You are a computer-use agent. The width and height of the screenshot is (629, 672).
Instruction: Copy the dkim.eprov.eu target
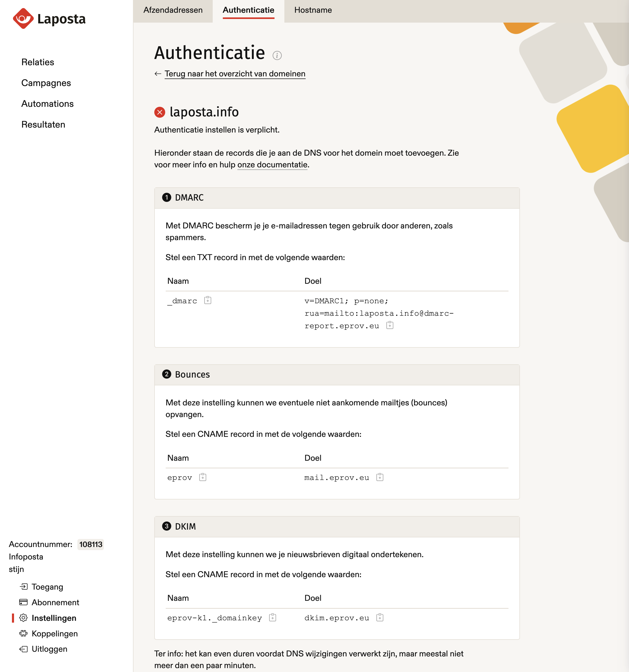click(380, 617)
